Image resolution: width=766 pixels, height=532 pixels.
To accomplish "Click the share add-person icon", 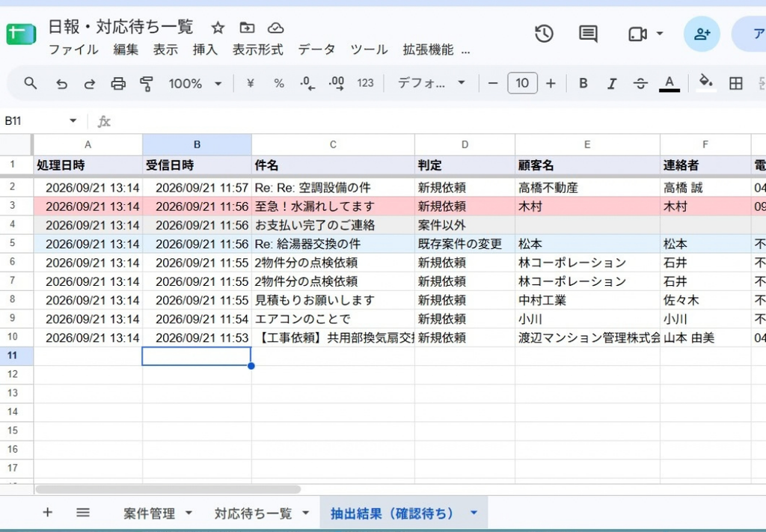I will point(702,34).
